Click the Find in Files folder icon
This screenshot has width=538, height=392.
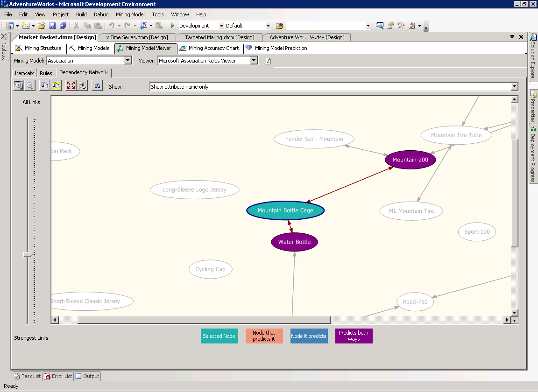point(280,26)
